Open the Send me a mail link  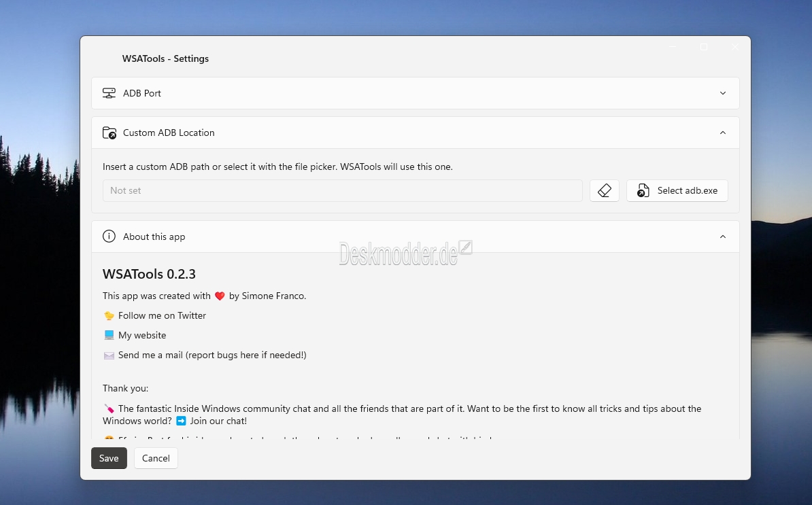point(212,355)
